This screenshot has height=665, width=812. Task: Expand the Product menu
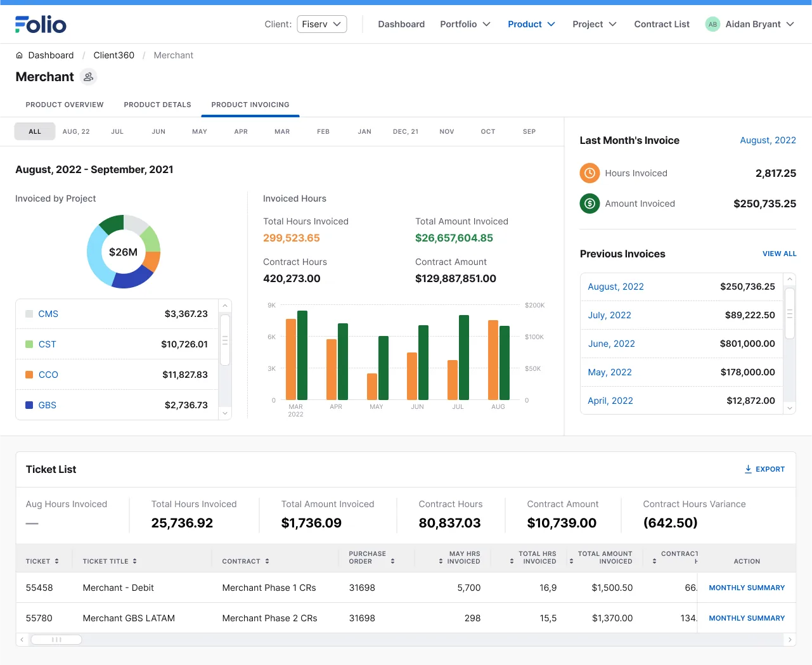(x=531, y=24)
